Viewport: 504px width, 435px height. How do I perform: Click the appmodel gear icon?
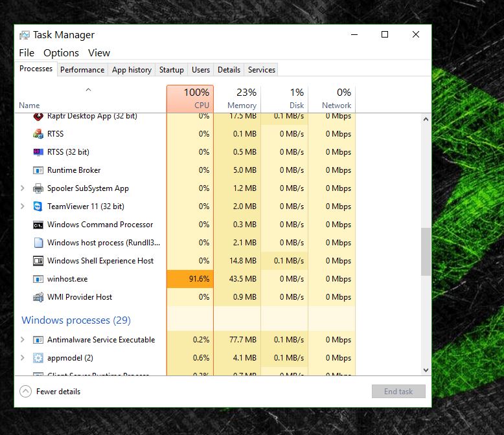click(x=38, y=358)
